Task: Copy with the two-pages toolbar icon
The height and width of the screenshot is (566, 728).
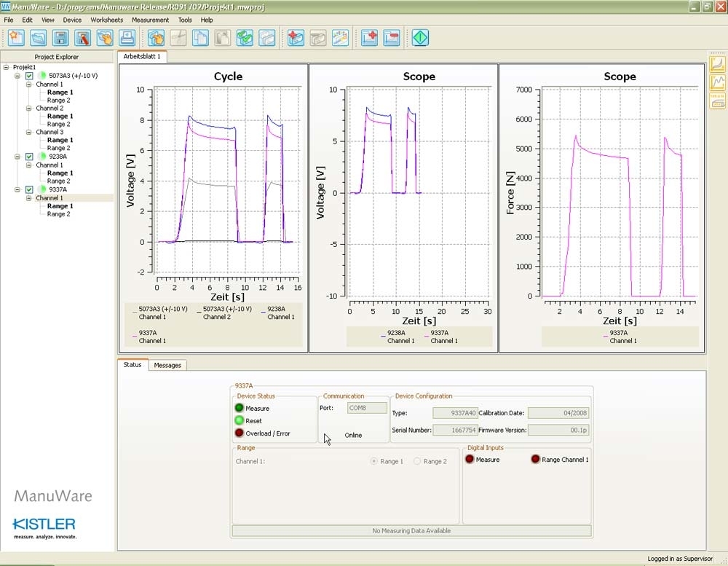Action: pos(201,38)
